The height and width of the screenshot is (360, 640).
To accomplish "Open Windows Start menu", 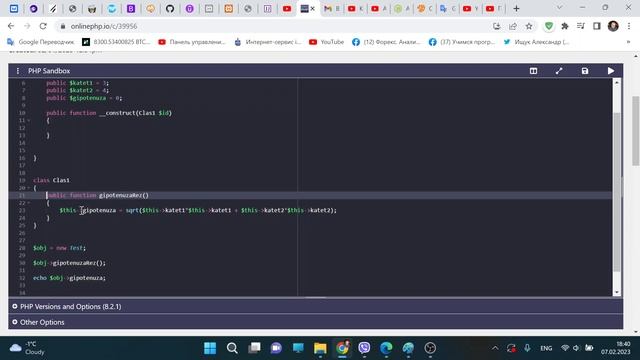I will [x=210, y=348].
